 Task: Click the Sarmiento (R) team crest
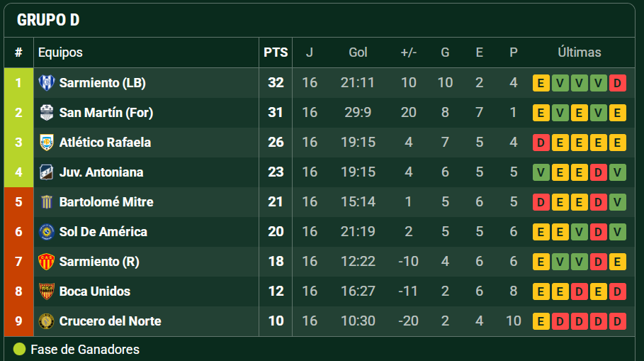pyautogui.click(x=46, y=262)
